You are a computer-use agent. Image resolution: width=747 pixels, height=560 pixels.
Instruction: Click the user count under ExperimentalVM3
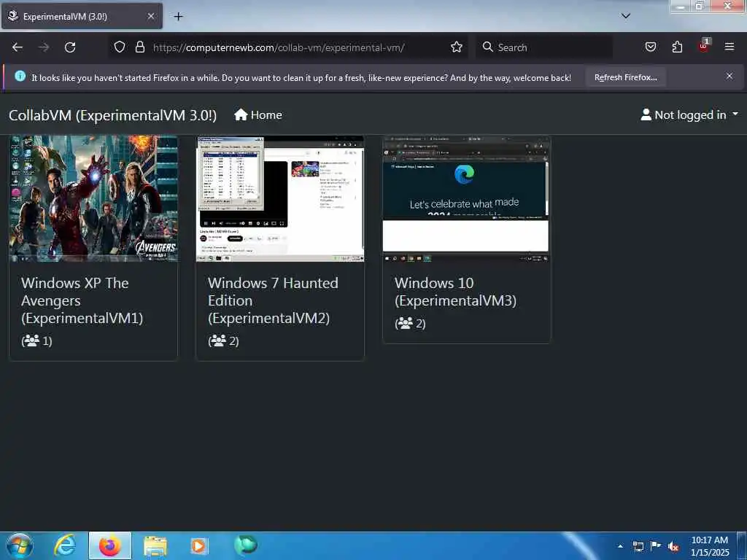[x=410, y=323]
